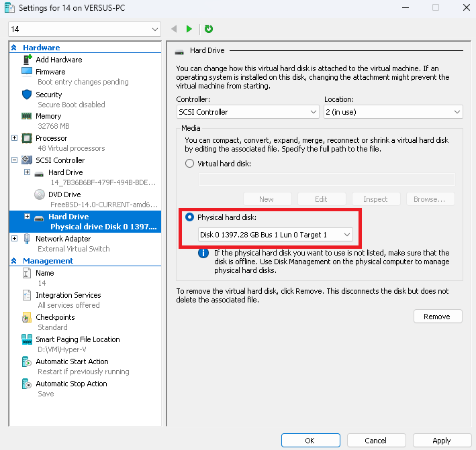Click the virtual hard disk path field
Screen dimensions: 476x450
click(327, 179)
